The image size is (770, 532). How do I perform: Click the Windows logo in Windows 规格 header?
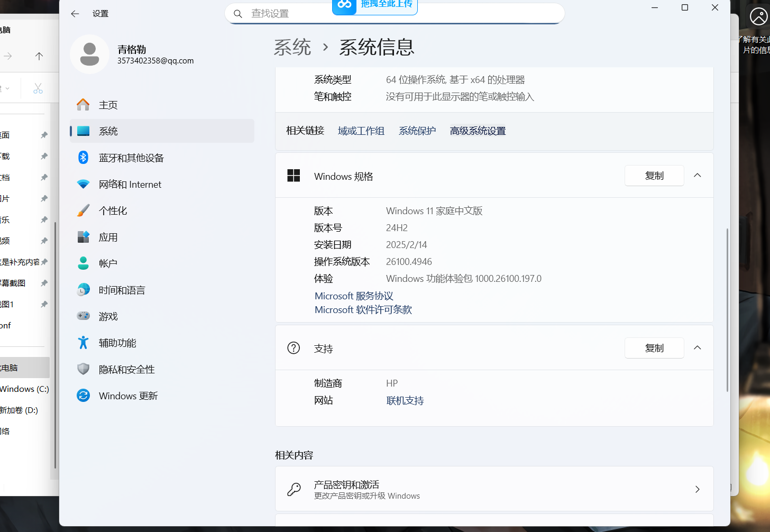click(294, 176)
